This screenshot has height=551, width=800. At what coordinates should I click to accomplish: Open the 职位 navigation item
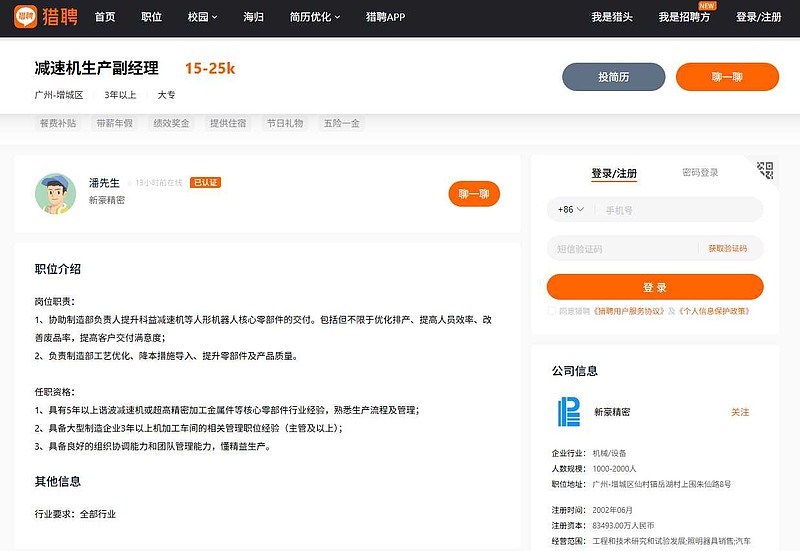pyautogui.click(x=152, y=17)
